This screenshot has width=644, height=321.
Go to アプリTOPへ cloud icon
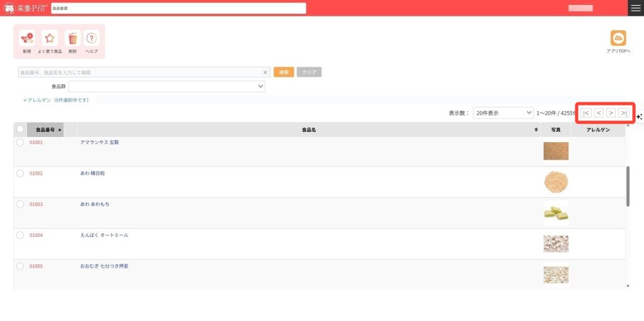point(618,38)
